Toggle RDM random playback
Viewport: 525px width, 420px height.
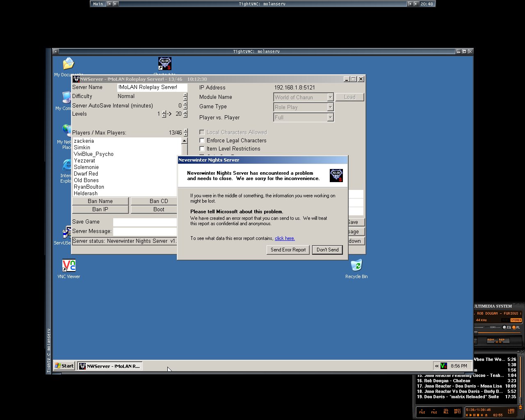pyautogui.click(x=493, y=340)
